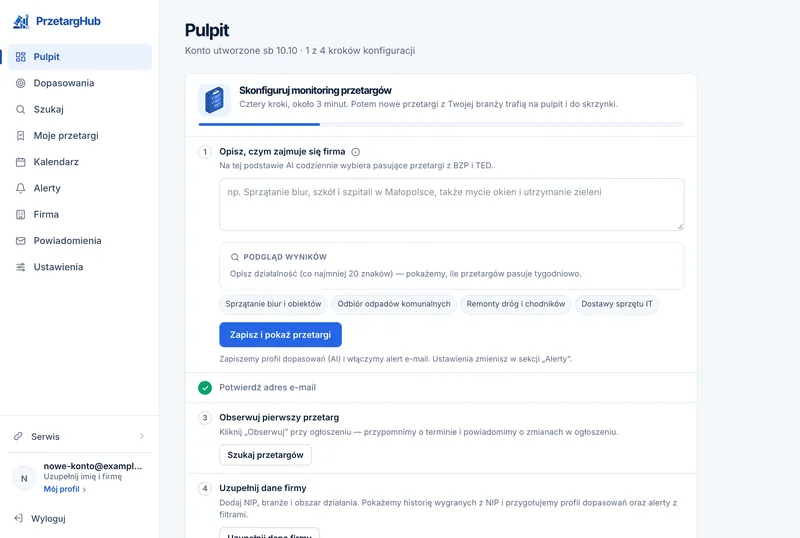Click 'Uzupełnij imię i firmę' text
The width and height of the screenshot is (800, 538).
83,477
